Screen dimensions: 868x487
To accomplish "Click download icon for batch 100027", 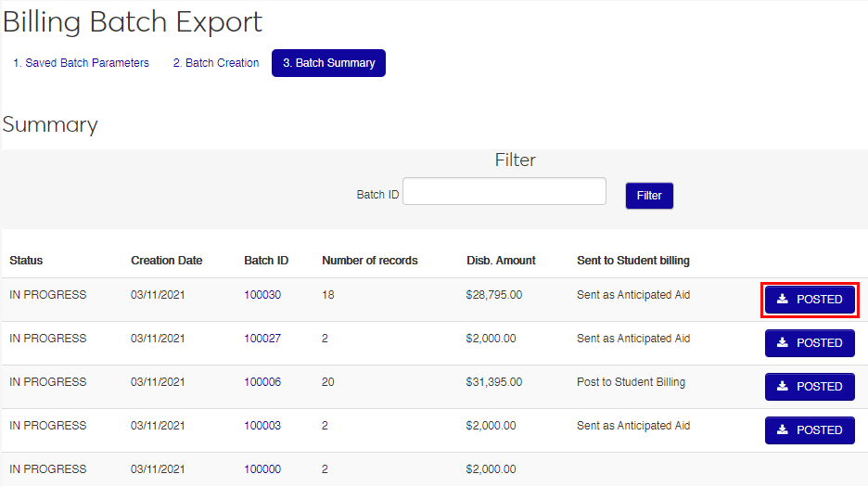I will pos(783,343).
